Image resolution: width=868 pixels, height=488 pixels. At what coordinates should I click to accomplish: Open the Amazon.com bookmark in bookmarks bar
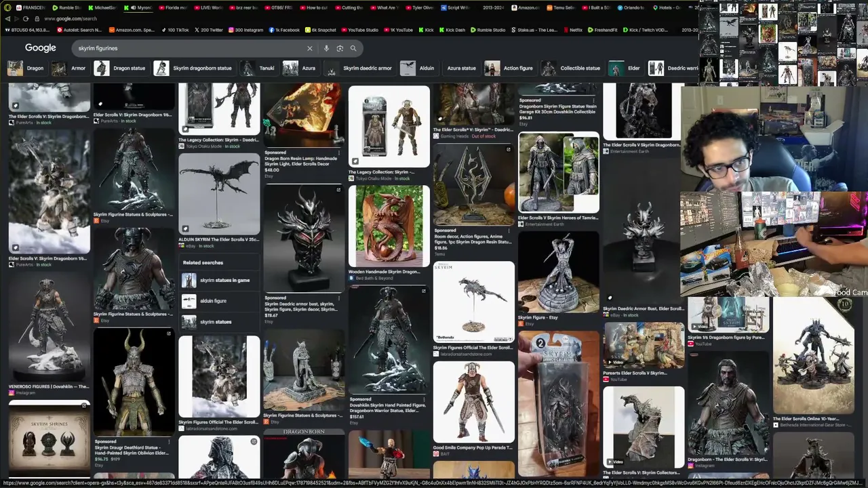point(132,30)
